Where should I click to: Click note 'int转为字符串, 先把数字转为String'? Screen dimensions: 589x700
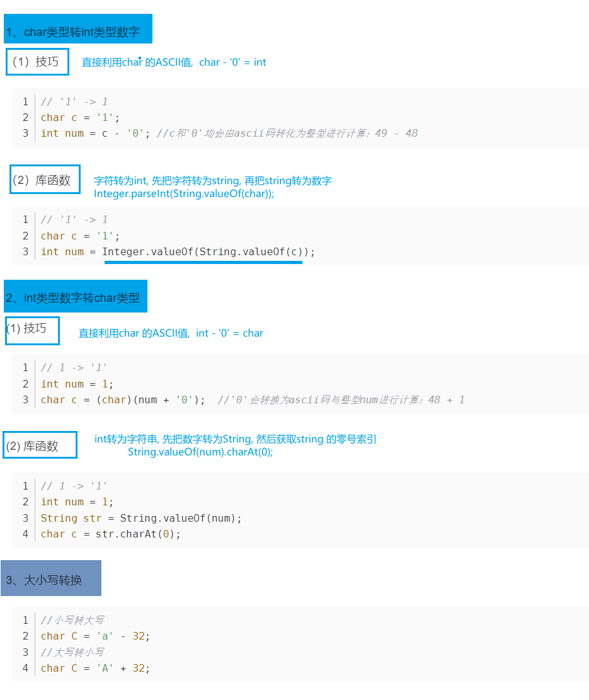click(173, 439)
